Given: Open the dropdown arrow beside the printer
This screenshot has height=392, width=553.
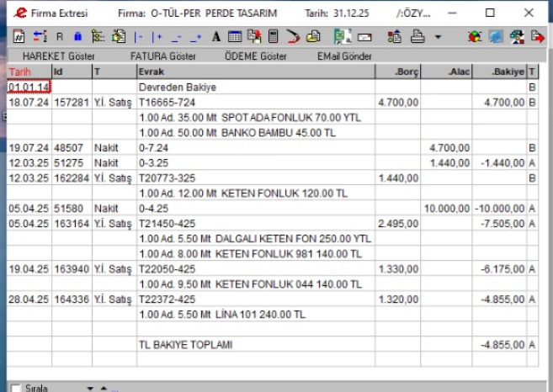Looking at the screenshot, I should click(438, 37).
